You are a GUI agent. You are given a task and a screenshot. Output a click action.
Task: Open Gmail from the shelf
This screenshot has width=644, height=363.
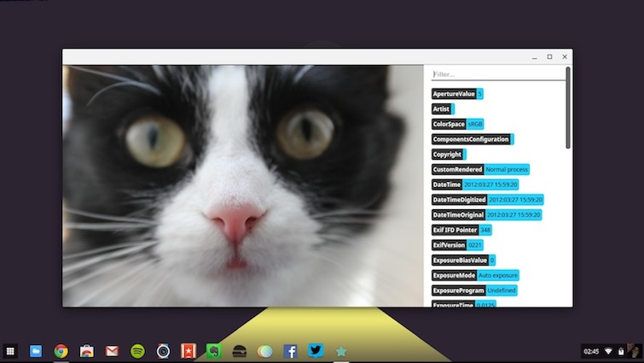point(112,351)
